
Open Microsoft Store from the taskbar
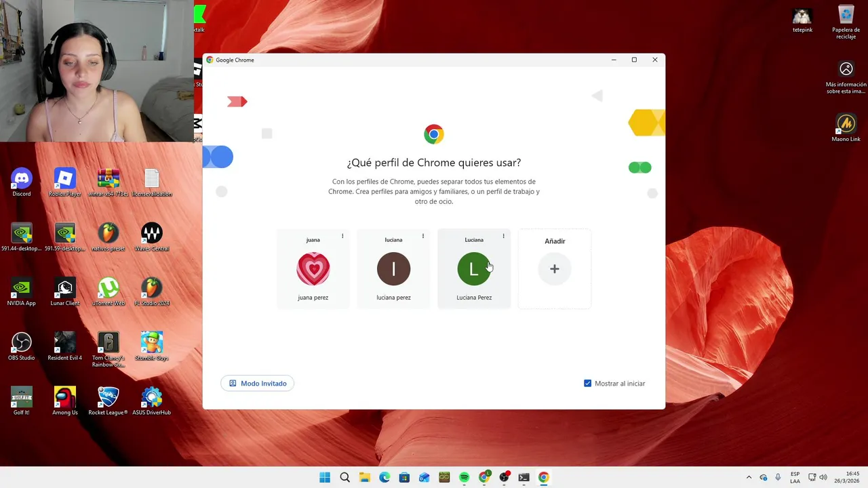click(x=404, y=478)
